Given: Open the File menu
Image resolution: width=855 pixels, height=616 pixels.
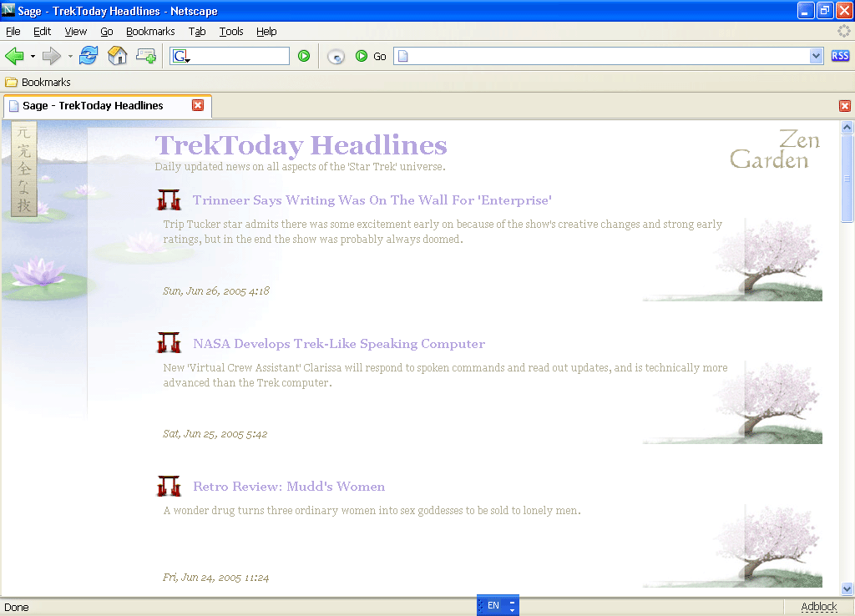Looking at the screenshot, I should coord(13,32).
